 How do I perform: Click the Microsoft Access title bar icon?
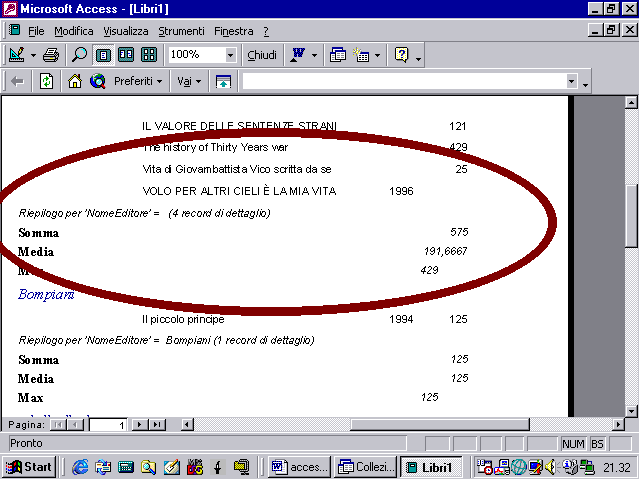pos(10,8)
